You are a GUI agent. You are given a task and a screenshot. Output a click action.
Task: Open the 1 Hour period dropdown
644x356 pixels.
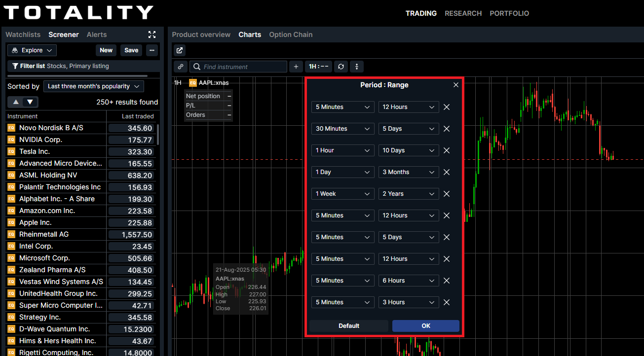(x=343, y=150)
